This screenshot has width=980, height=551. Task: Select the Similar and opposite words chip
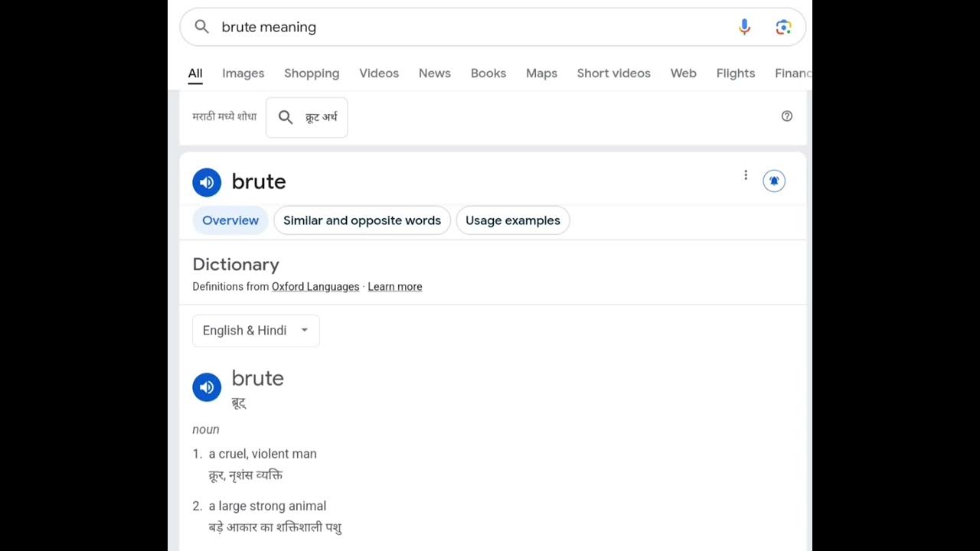point(362,220)
